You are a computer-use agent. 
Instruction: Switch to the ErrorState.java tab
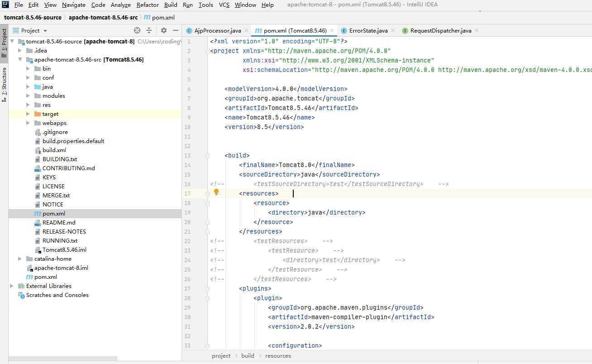(368, 30)
